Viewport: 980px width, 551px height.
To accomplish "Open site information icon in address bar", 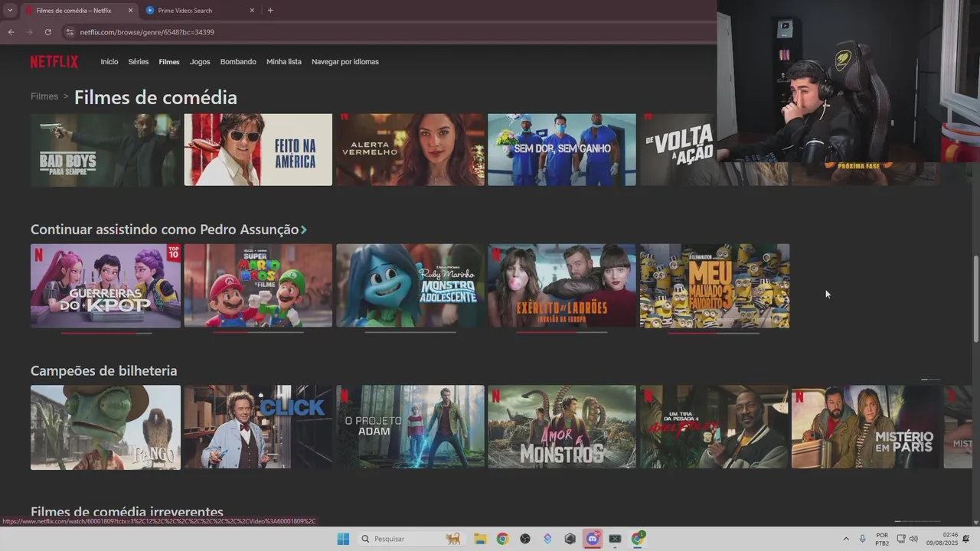I will (70, 32).
